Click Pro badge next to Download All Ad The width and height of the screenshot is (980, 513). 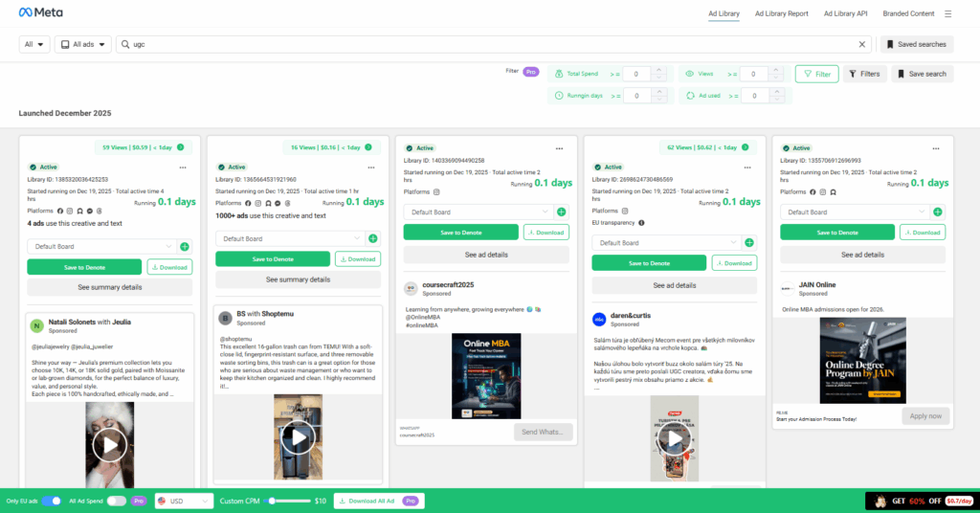pyautogui.click(x=411, y=502)
